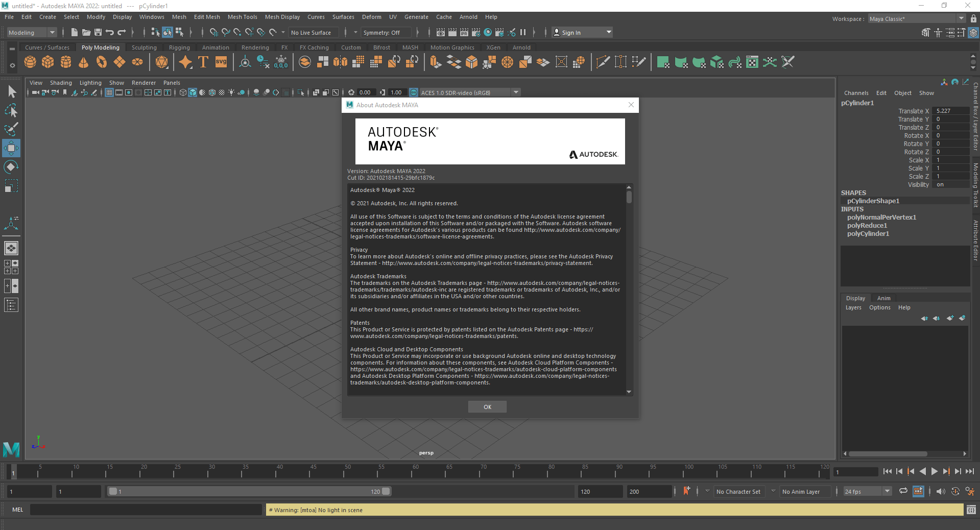Open the Render View icon in status line
This screenshot has width=980, height=530.
(441, 32)
